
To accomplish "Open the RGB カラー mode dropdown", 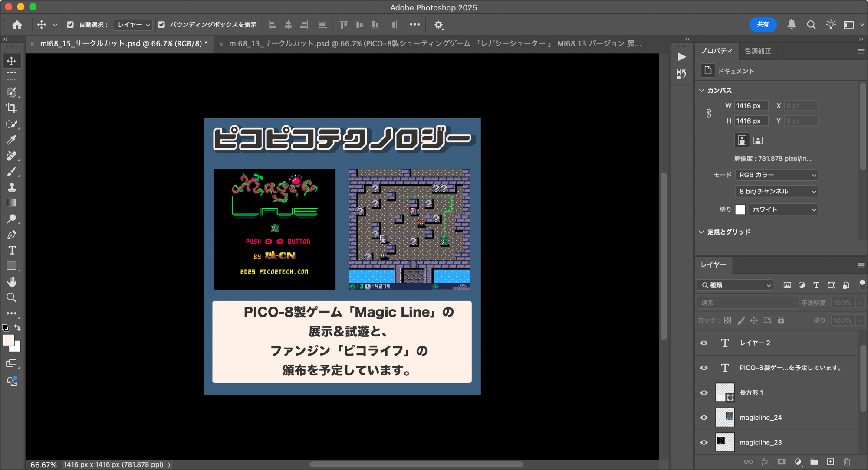I will tap(776, 175).
